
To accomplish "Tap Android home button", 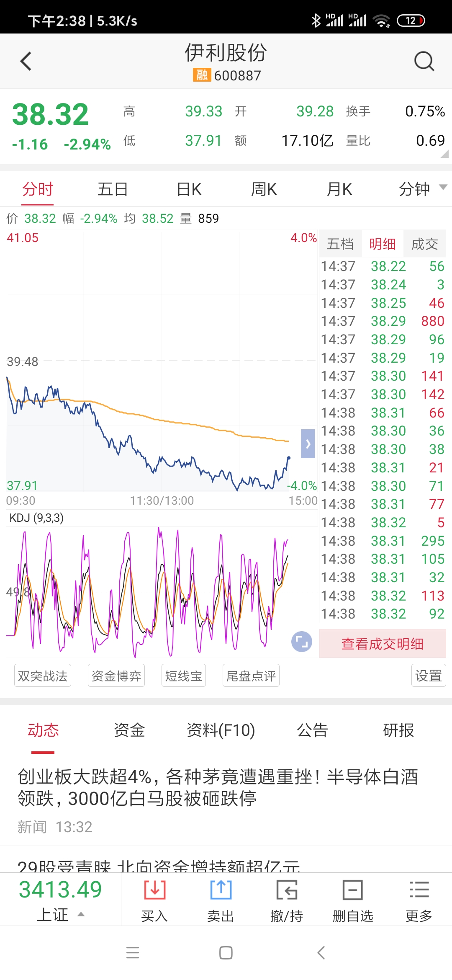I will 226,953.
